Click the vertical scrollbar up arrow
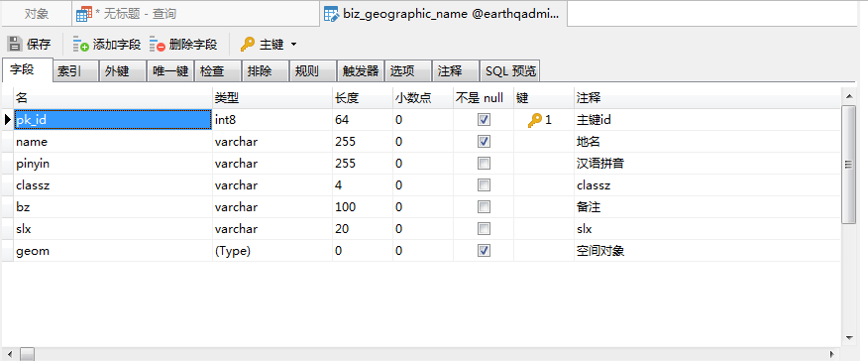This screenshot has height=361, width=868. click(848, 96)
